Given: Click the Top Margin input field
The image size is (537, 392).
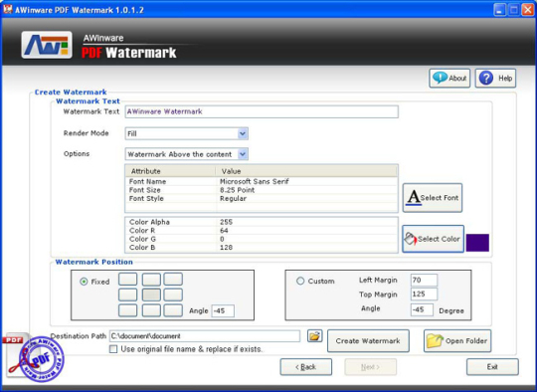Looking at the screenshot, I should click(x=424, y=294).
